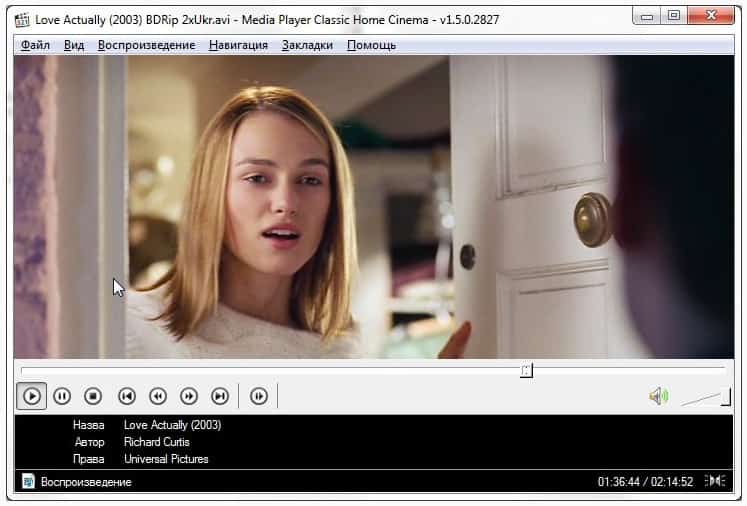Adjust the volume slider handle
This screenshot has height=506, width=747.
point(726,397)
